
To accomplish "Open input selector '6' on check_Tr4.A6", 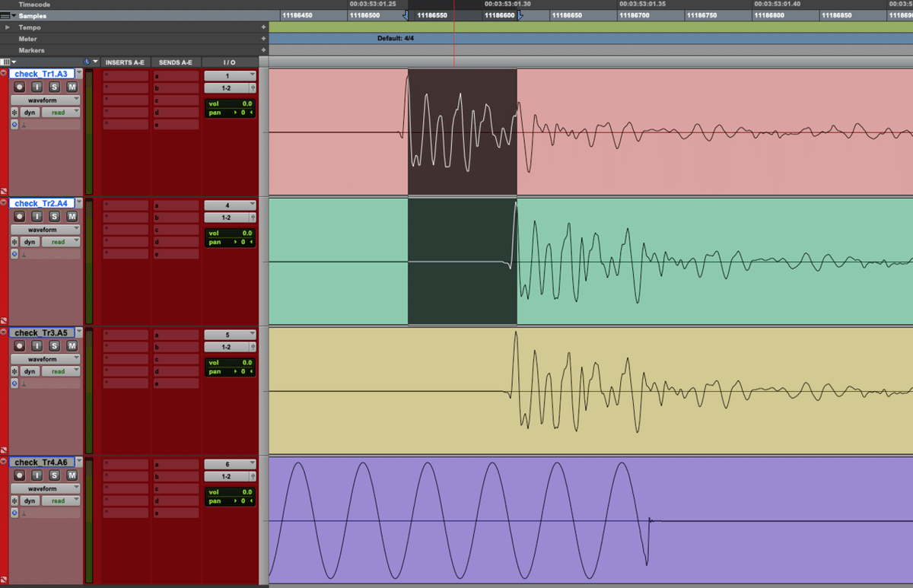I will (x=230, y=464).
